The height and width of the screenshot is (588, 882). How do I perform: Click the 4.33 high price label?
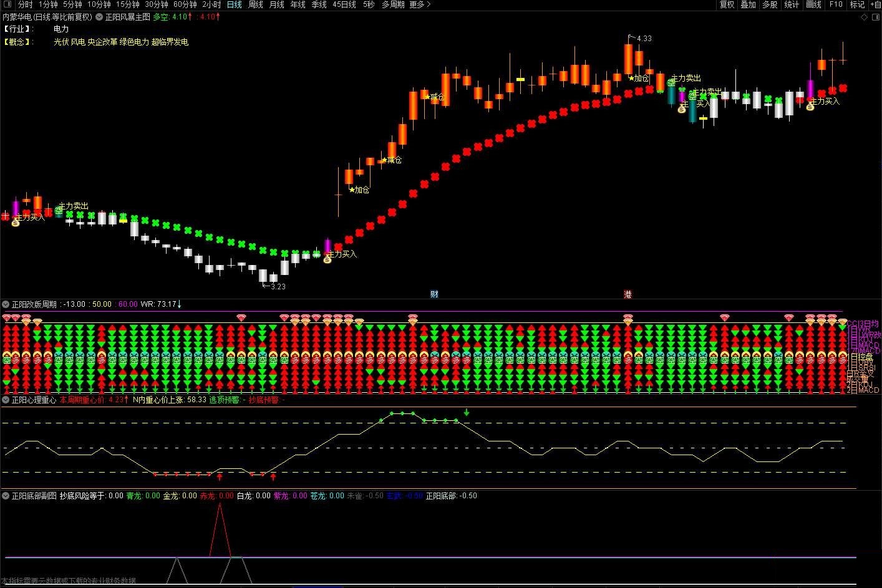(644, 38)
